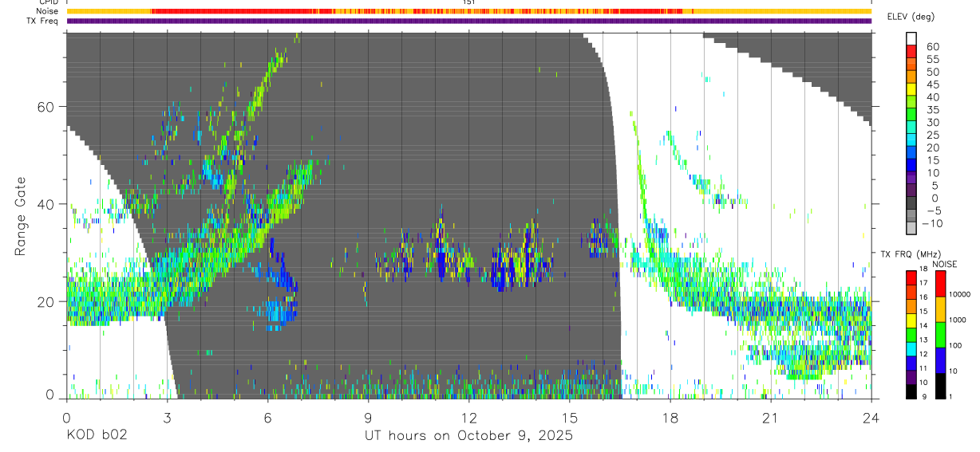
Task: Click the time axis tick label "0" under the plot
Action: tap(66, 417)
